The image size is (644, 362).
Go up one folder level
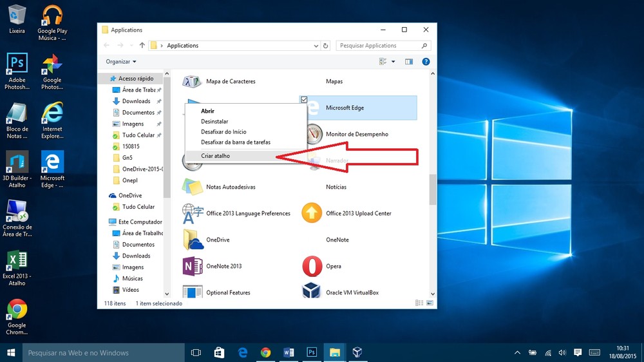point(142,46)
